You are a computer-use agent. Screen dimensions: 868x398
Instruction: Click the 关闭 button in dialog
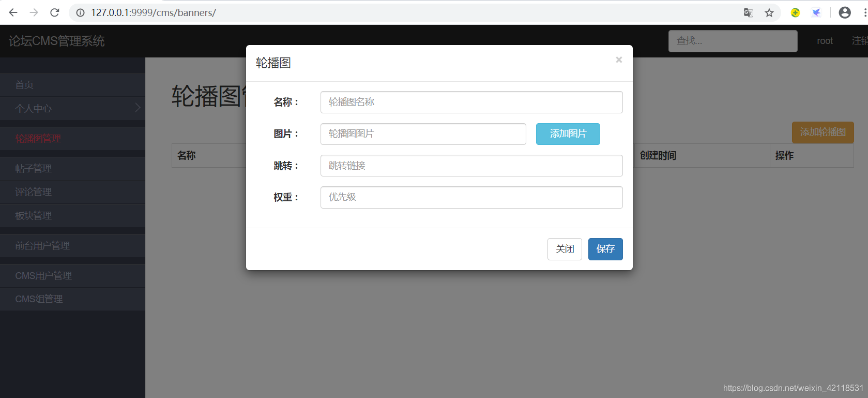tap(565, 249)
